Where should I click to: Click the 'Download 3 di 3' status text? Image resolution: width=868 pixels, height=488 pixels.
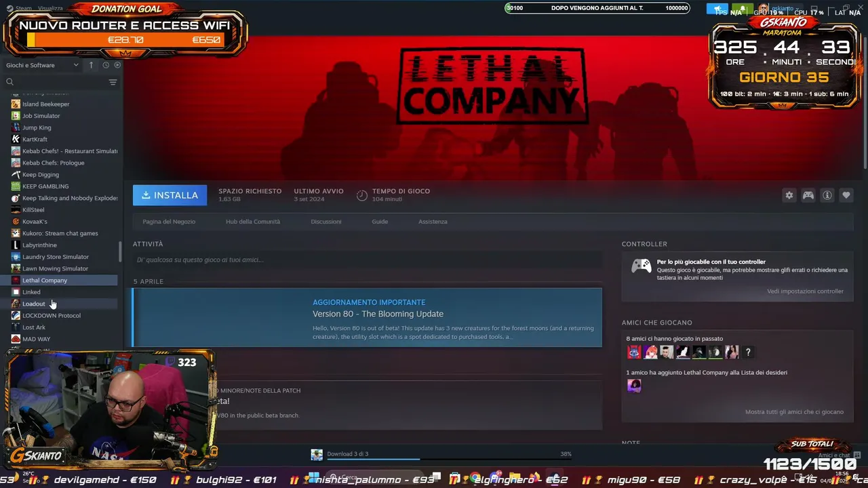tap(348, 454)
